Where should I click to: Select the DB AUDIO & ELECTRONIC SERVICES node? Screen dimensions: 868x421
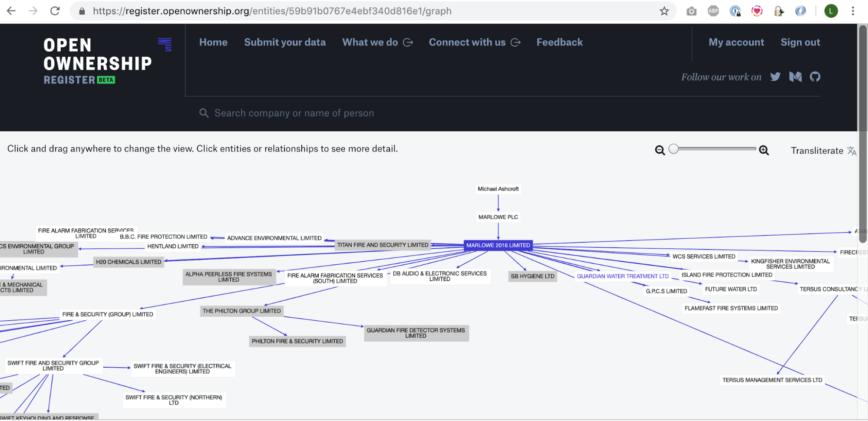439,276
